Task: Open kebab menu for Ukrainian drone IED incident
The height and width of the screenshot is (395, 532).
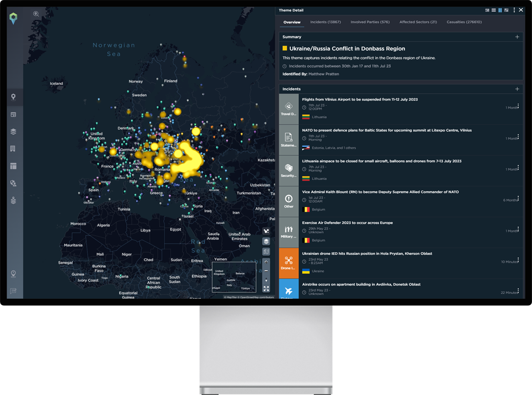Action: tap(518, 260)
